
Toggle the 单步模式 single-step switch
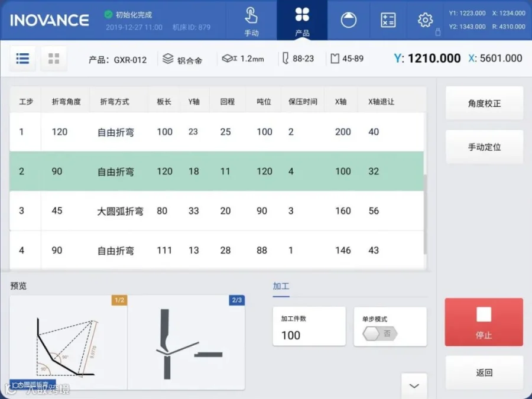(x=379, y=333)
